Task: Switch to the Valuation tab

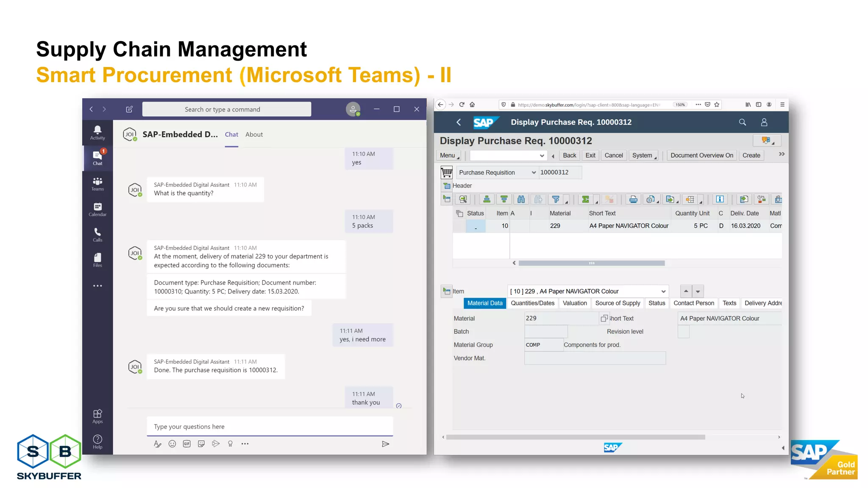Action: (x=575, y=303)
